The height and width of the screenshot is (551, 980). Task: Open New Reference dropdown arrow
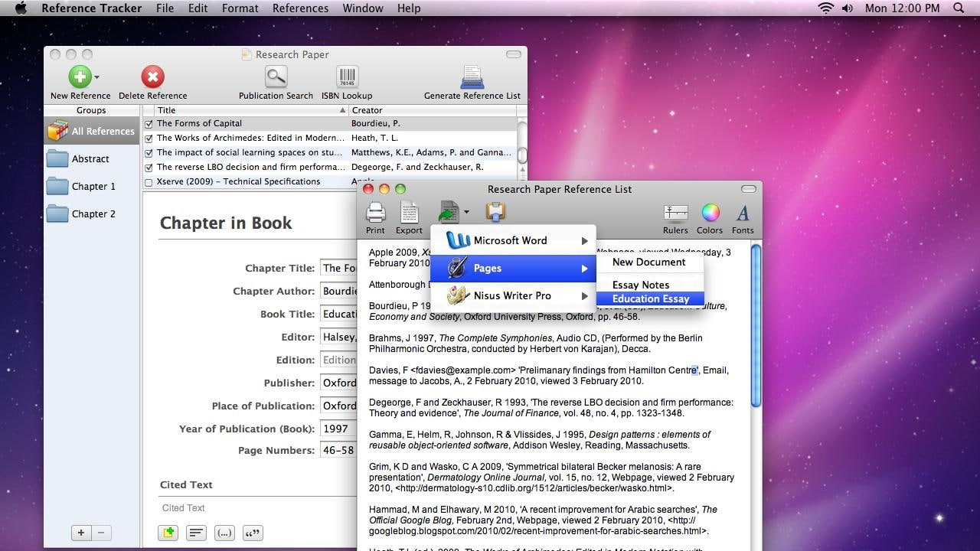point(96,77)
